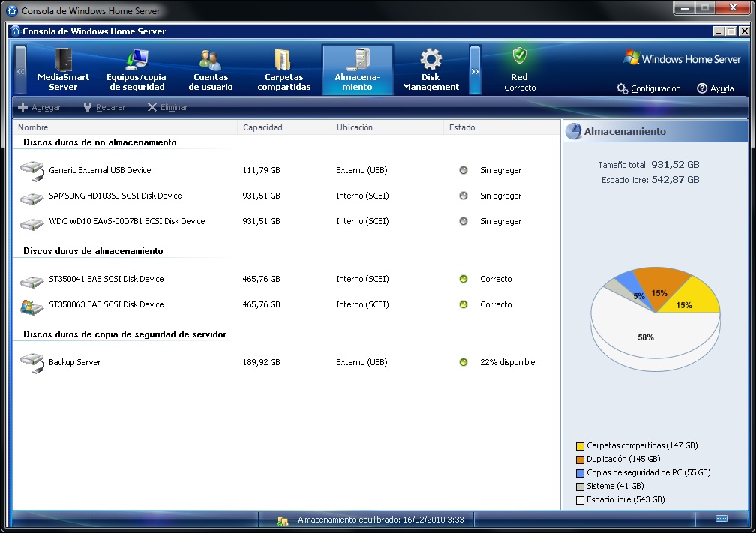
Task: Click the Agregar toolbar button
Action: coord(39,108)
